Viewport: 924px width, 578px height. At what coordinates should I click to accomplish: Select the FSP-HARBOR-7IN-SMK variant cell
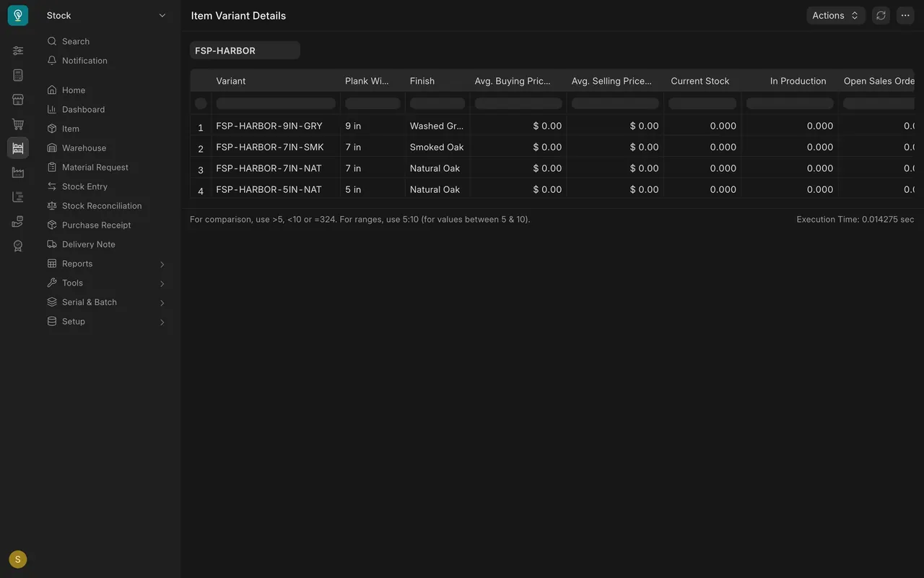point(276,147)
